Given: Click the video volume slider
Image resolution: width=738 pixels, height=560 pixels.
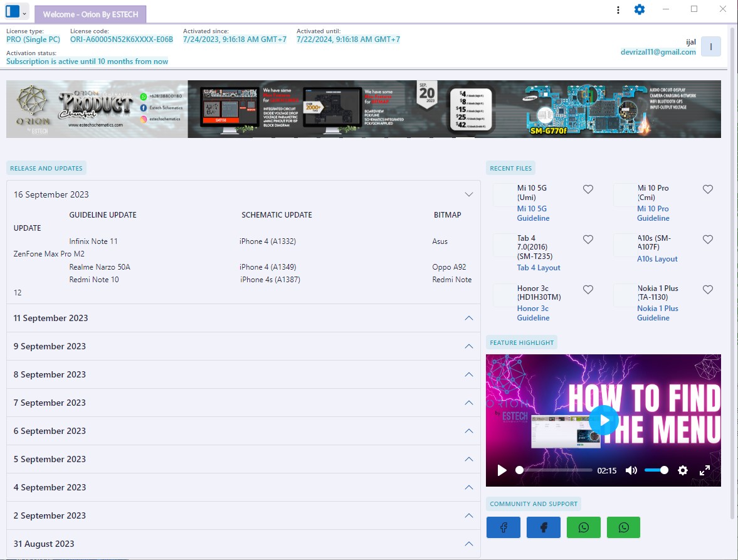Looking at the screenshot, I should coord(656,470).
